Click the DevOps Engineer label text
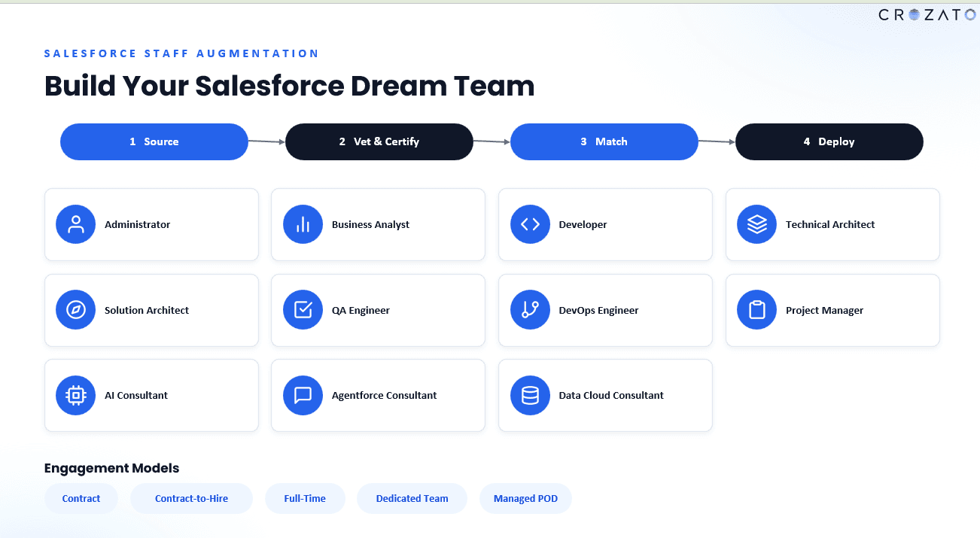This screenshot has height=538, width=980. point(598,310)
